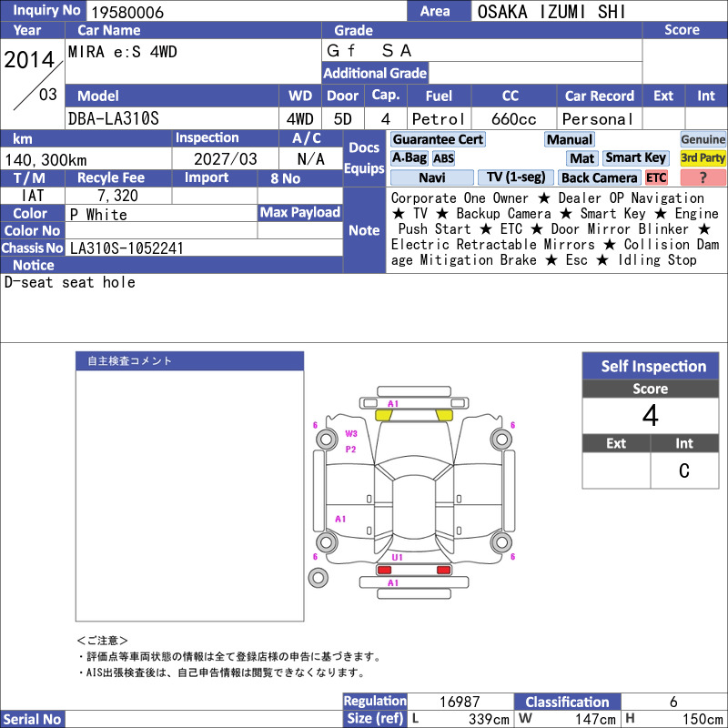Image resolution: width=728 pixels, height=728 pixels.
Task: Click the engine size 660cc
Action: pos(513,119)
